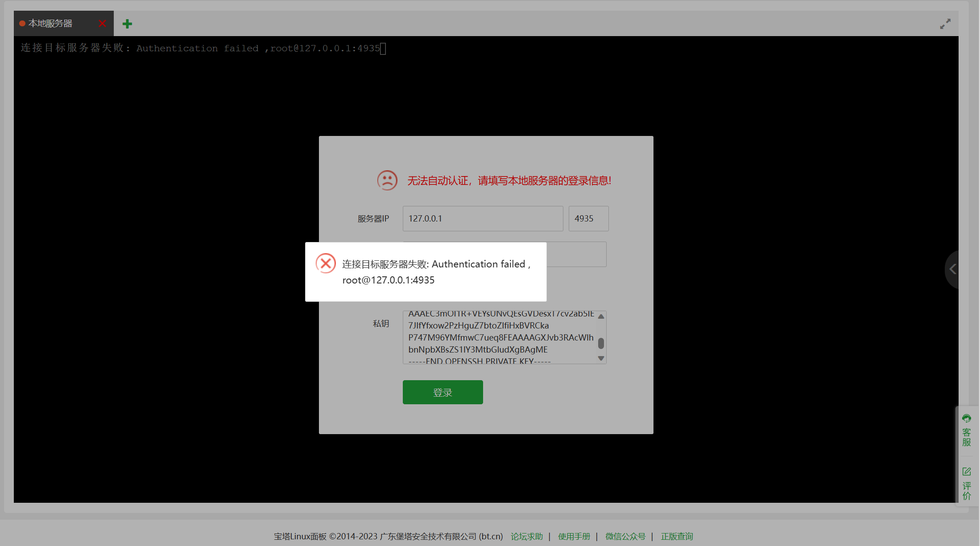Open 评价 feedback widget
Viewport: 980px width, 546px height.
point(966,484)
